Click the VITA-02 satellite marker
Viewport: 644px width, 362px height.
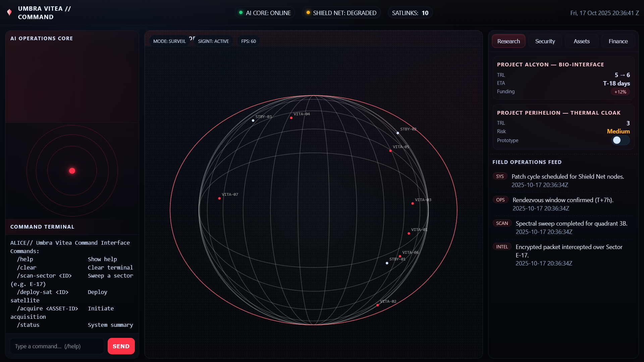point(378,305)
